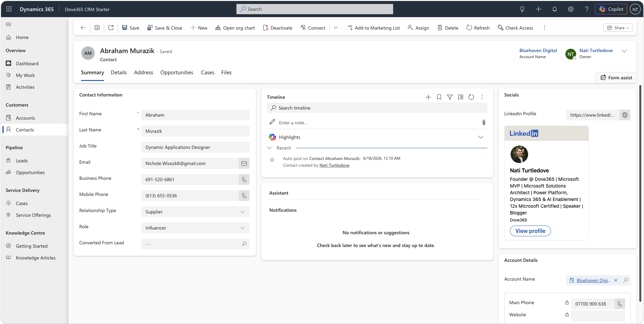Call the Business Phone number icon
The height and width of the screenshot is (324, 644).
click(244, 179)
